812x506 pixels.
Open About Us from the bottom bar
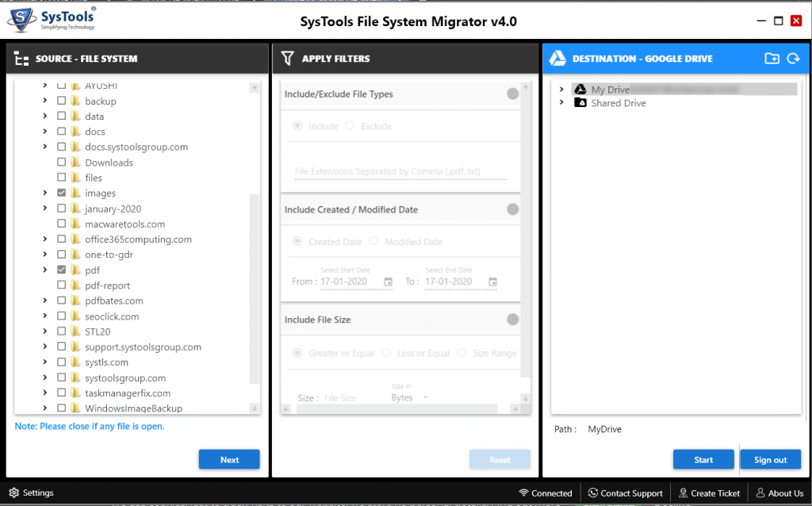(x=779, y=493)
